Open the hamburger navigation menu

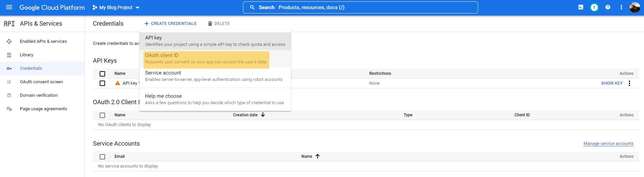(9, 7)
